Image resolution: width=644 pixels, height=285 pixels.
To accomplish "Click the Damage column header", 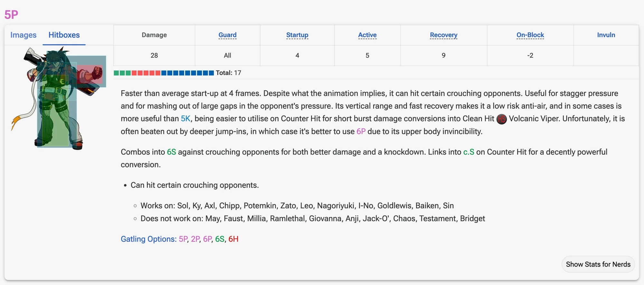I will click(x=154, y=35).
